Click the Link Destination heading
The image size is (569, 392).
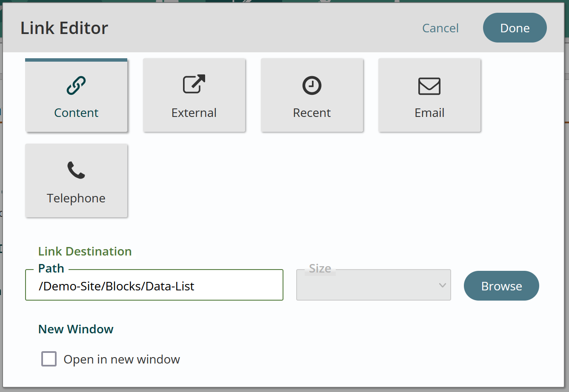(85, 251)
